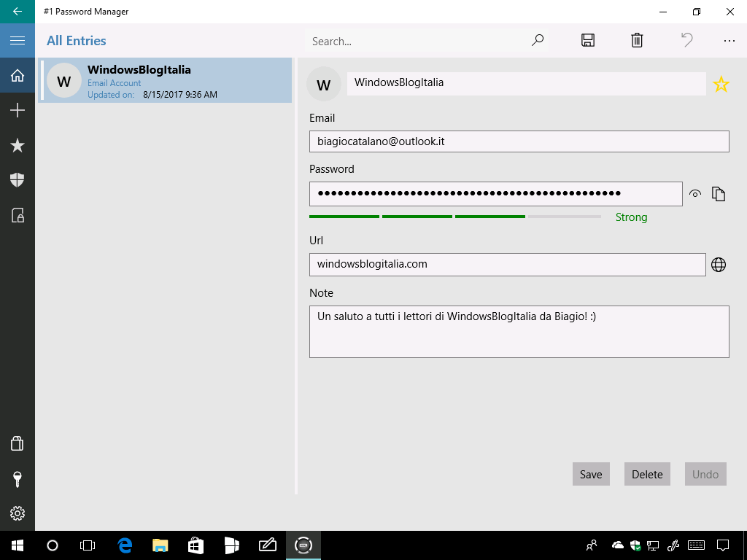747x560 pixels.
Task: Open the more options ellipsis menu
Action: point(729,41)
